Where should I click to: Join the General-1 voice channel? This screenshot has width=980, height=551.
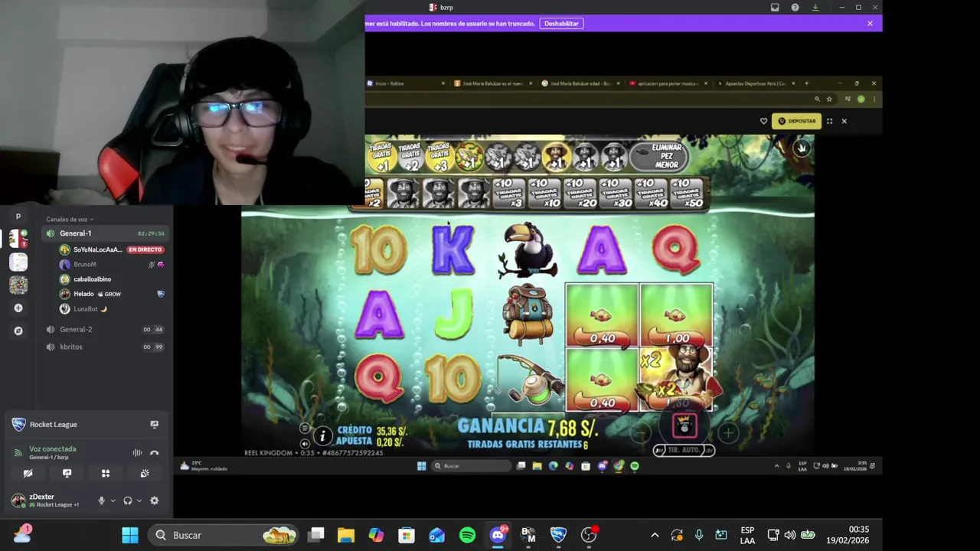pos(106,233)
